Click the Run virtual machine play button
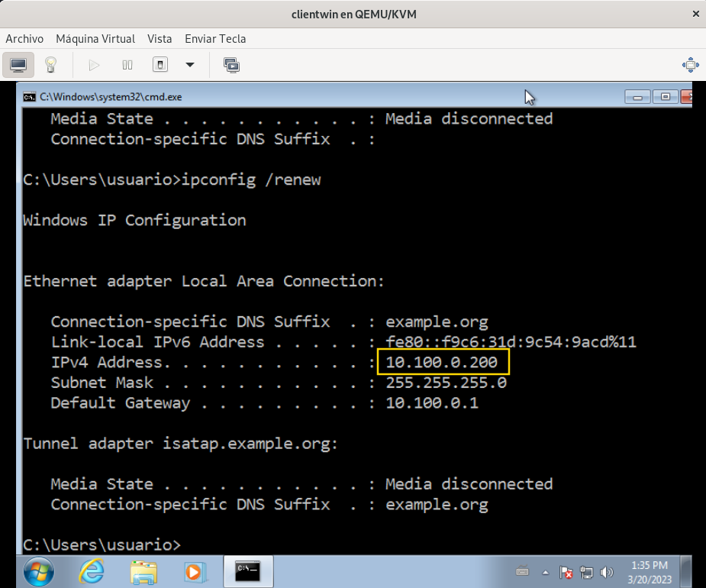The image size is (706, 588). (95, 65)
